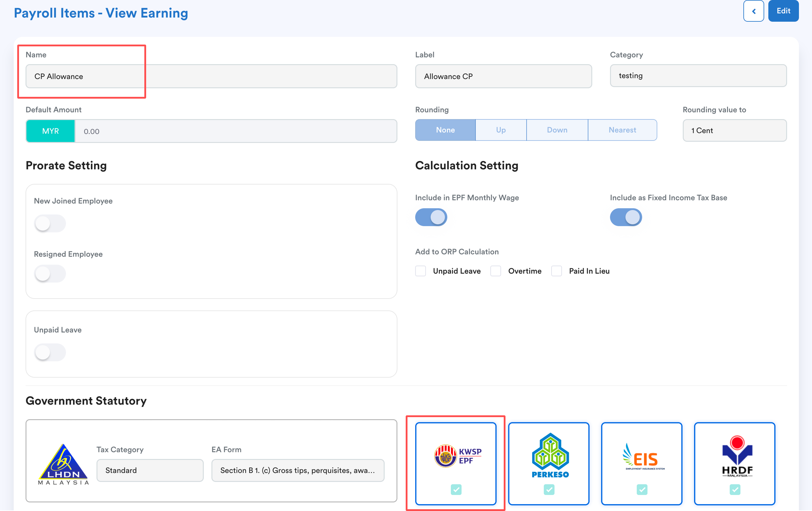Select the Nearest rounding option

tap(622, 130)
